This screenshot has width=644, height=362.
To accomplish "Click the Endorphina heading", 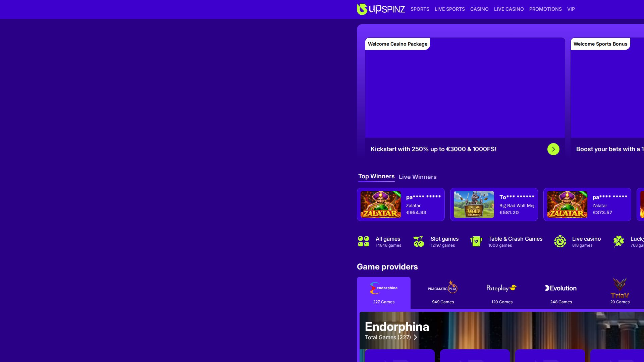I will (397, 326).
